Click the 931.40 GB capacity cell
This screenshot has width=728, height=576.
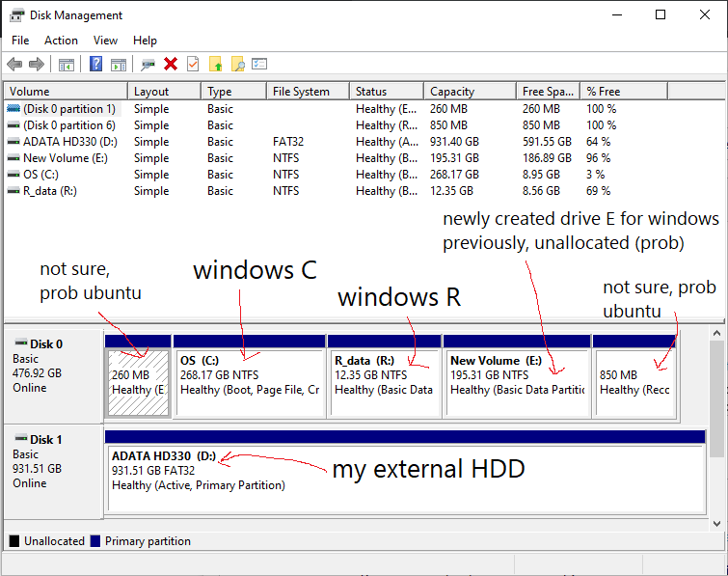click(454, 142)
